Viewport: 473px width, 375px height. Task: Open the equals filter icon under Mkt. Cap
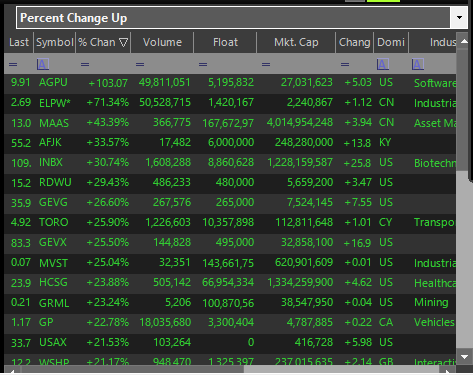point(266,64)
